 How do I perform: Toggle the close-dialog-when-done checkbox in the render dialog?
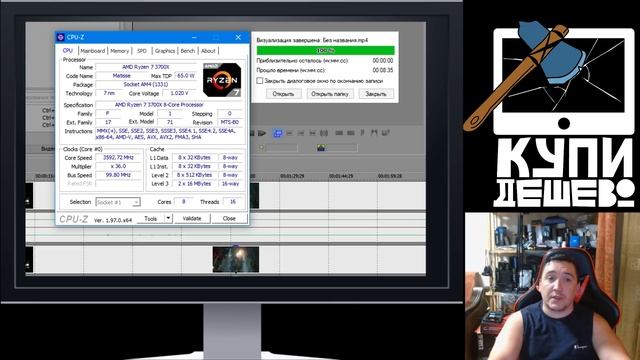click(x=260, y=81)
